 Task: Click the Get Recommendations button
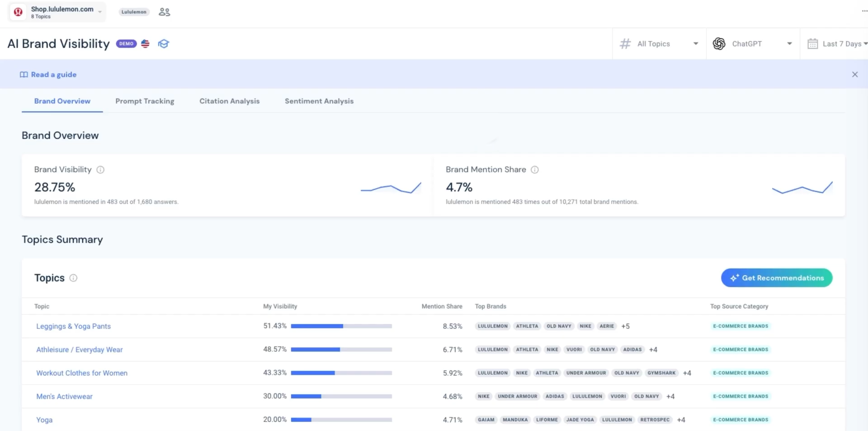[x=776, y=278]
